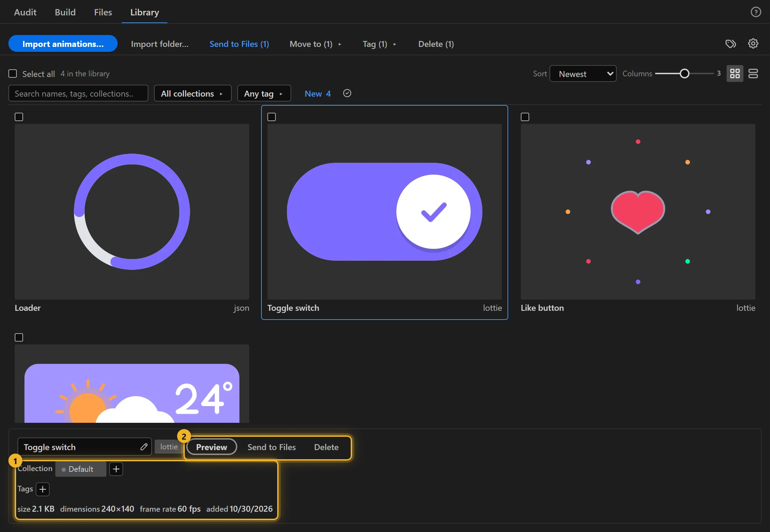Open the Sort Newest dropdown

click(583, 73)
